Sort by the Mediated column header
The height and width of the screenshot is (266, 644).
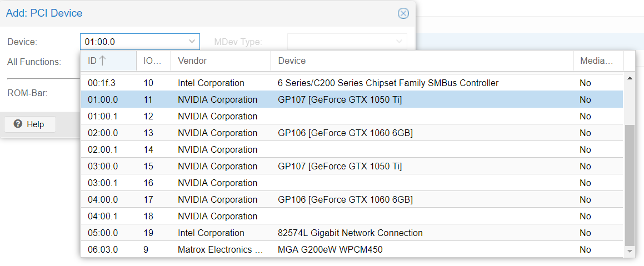pyautogui.click(x=598, y=61)
